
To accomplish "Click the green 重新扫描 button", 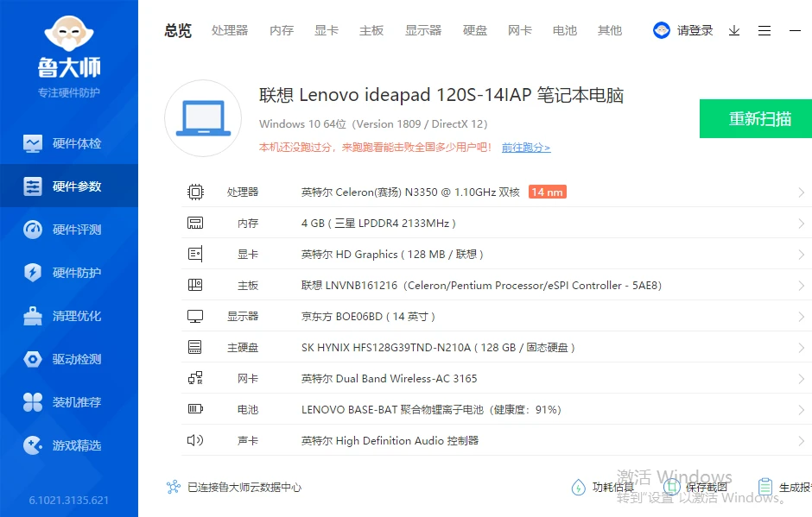I will tap(756, 118).
